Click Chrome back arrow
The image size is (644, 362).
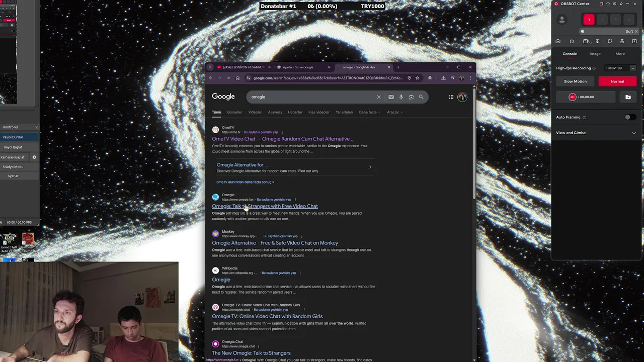pyautogui.click(x=211, y=78)
